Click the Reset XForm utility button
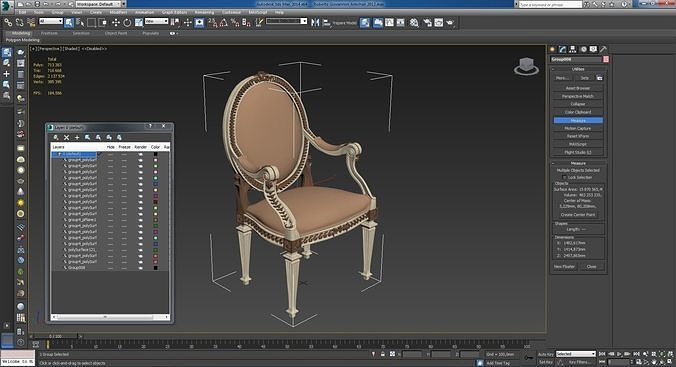 pyautogui.click(x=578, y=136)
